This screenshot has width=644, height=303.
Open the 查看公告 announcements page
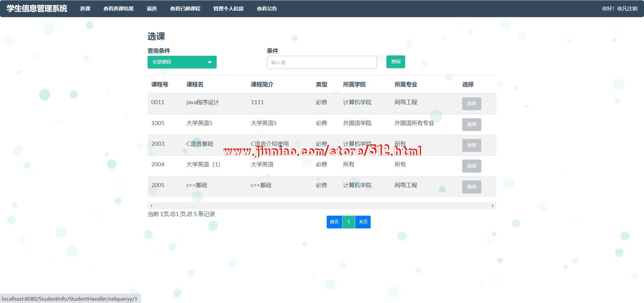coord(267,9)
